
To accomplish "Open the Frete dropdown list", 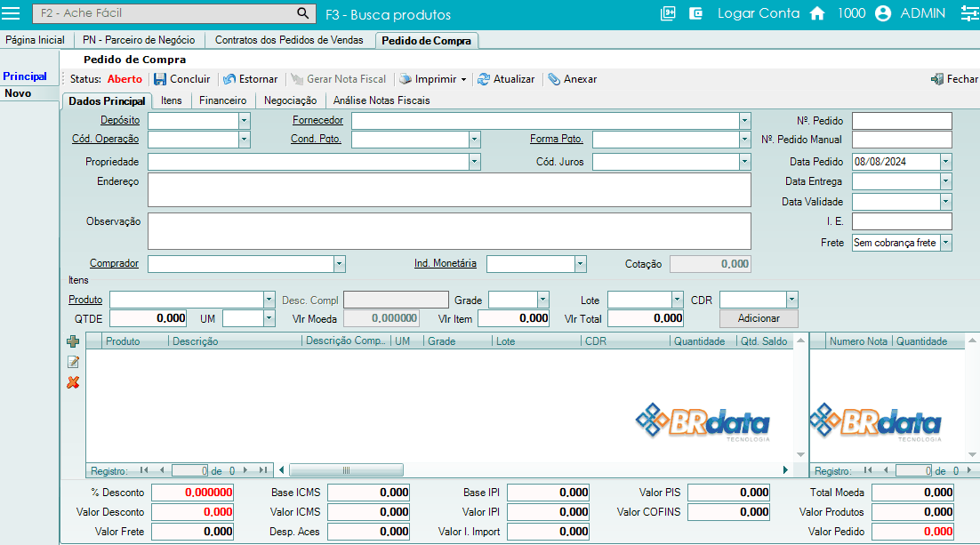I will [945, 243].
